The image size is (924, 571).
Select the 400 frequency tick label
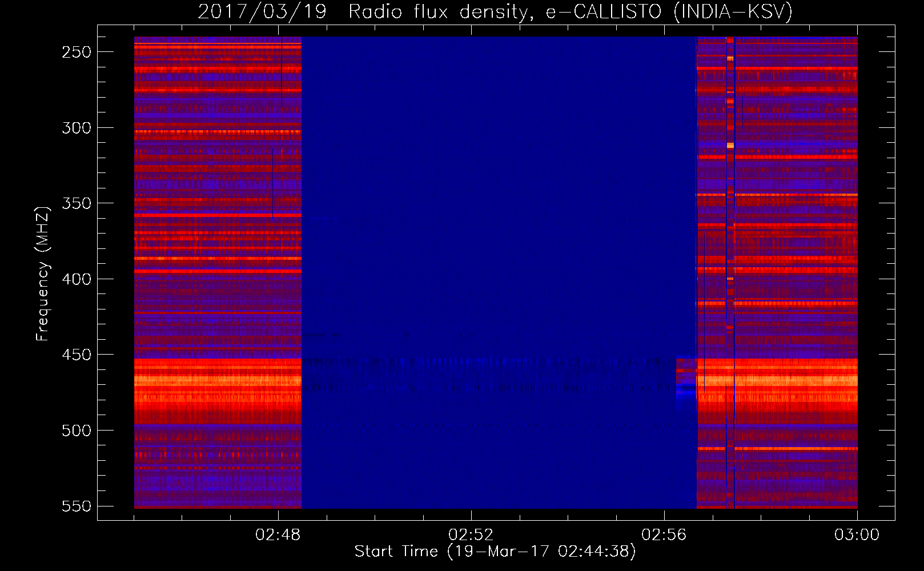coord(77,279)
